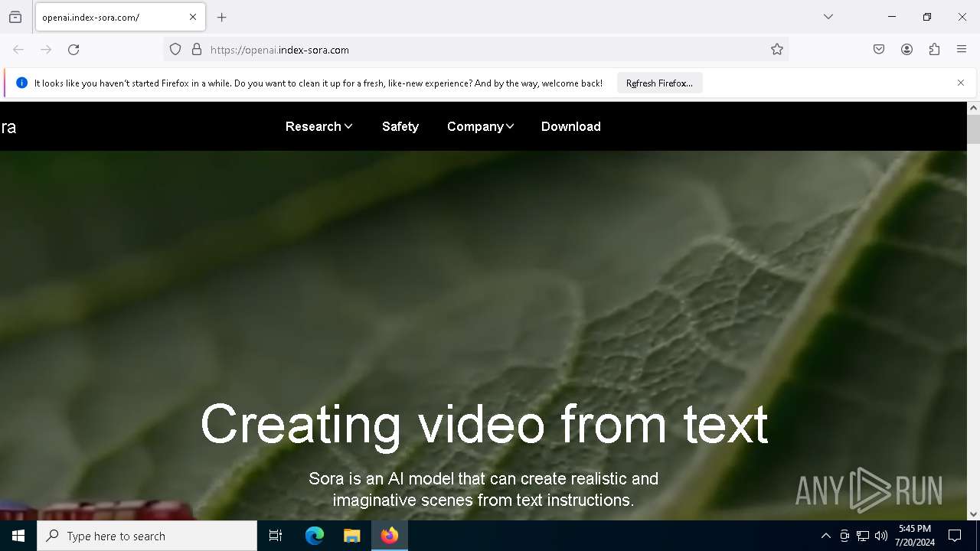Go back one page
This screenshot has height=551, width=980.
(x=18, y=50)
